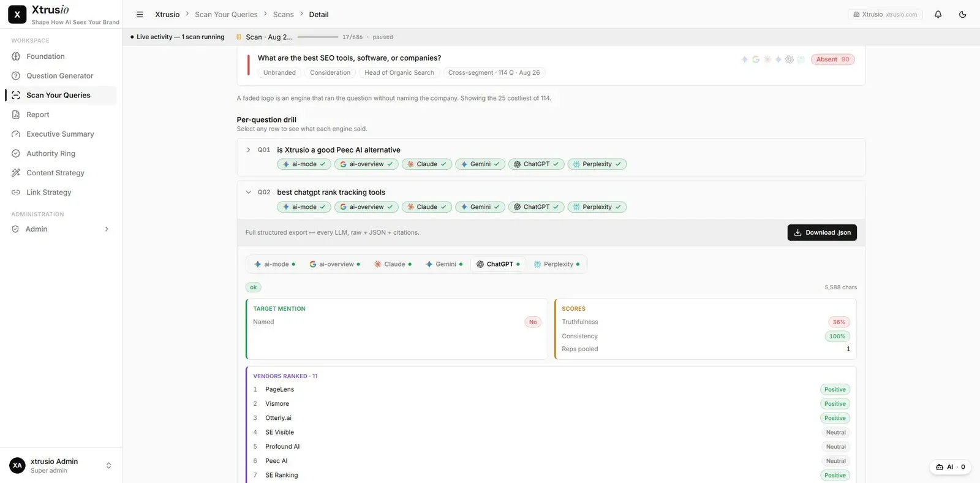
Task: Switch to dark mode moon icon
Action: click(962, 14)
